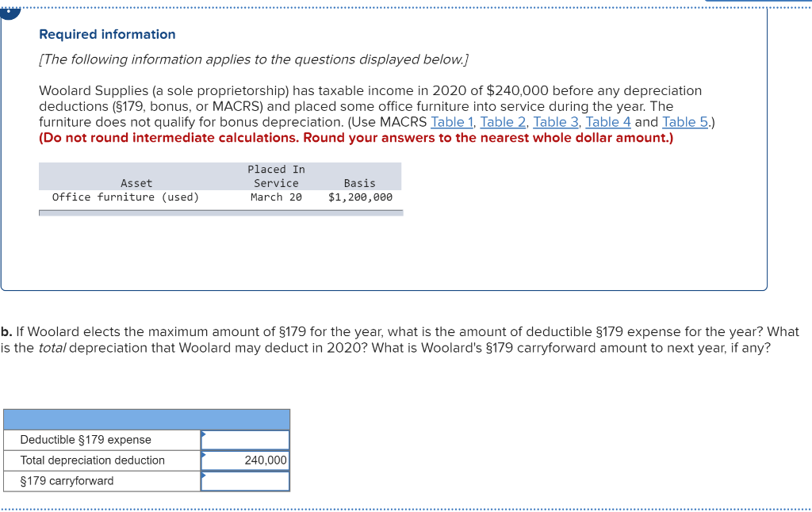Click the blue flag on §179 carryforward

(x=205, y=476)
